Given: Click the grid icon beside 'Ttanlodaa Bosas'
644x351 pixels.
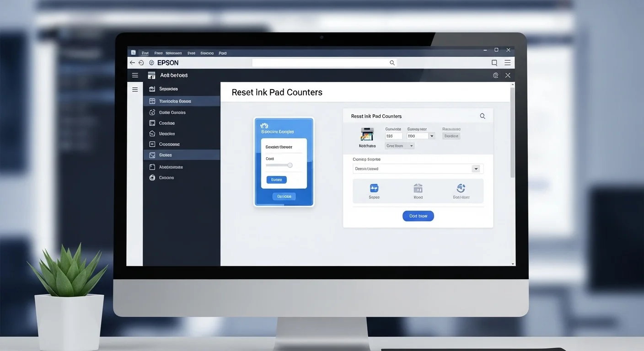Looking at the screenshot, I should click(152, 101).
